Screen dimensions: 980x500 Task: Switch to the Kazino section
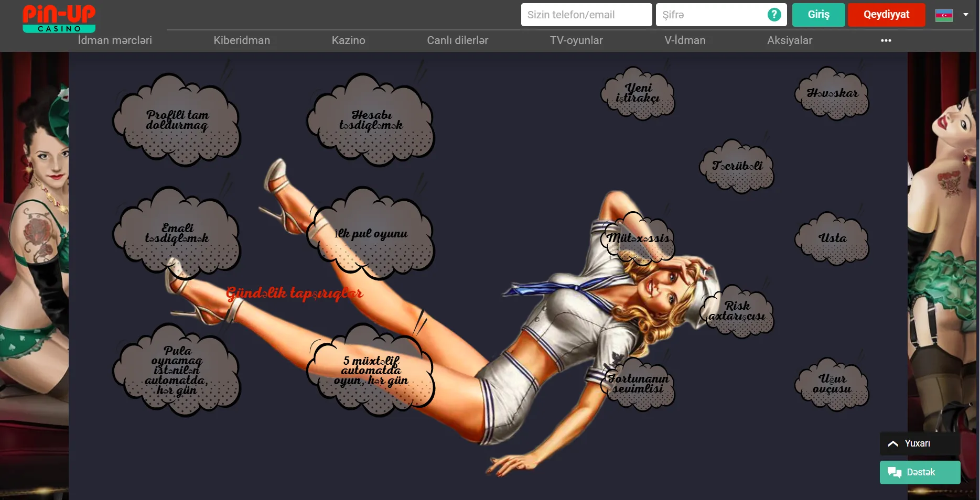pyautogui.click(x=348, y=40)
